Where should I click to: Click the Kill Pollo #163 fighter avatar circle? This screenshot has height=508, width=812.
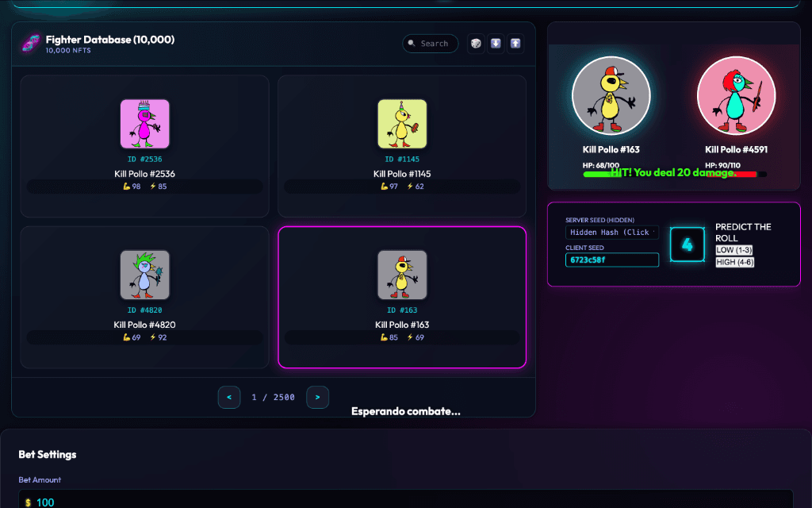pyautogui.click(x=611, y=96)
